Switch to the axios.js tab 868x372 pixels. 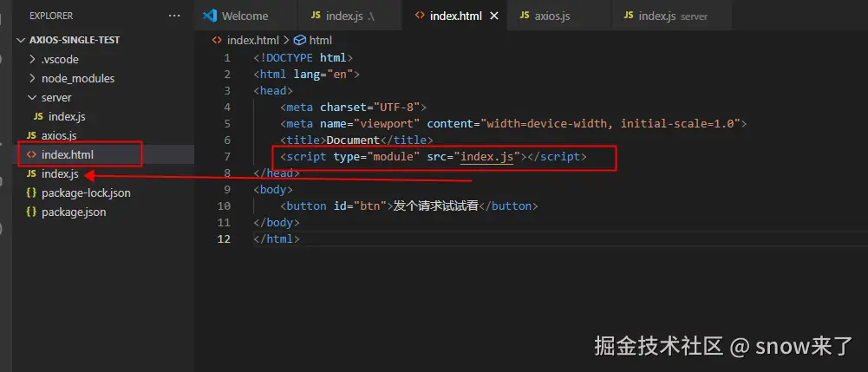pos(559,16)
